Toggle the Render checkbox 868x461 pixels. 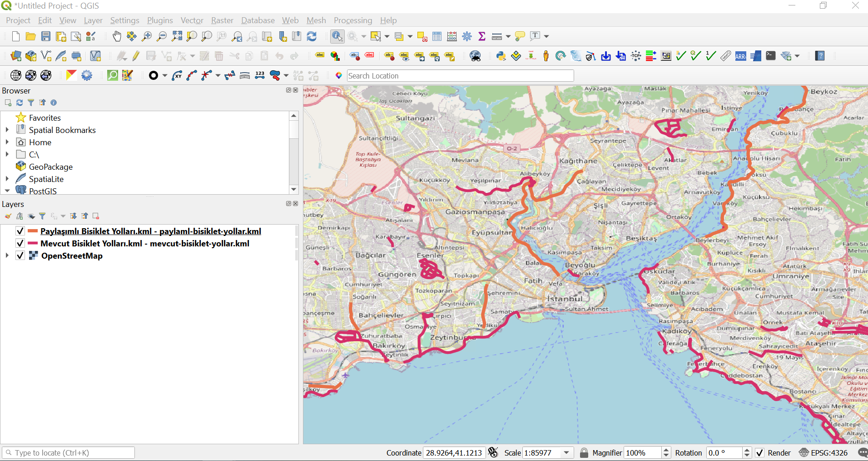759,453
